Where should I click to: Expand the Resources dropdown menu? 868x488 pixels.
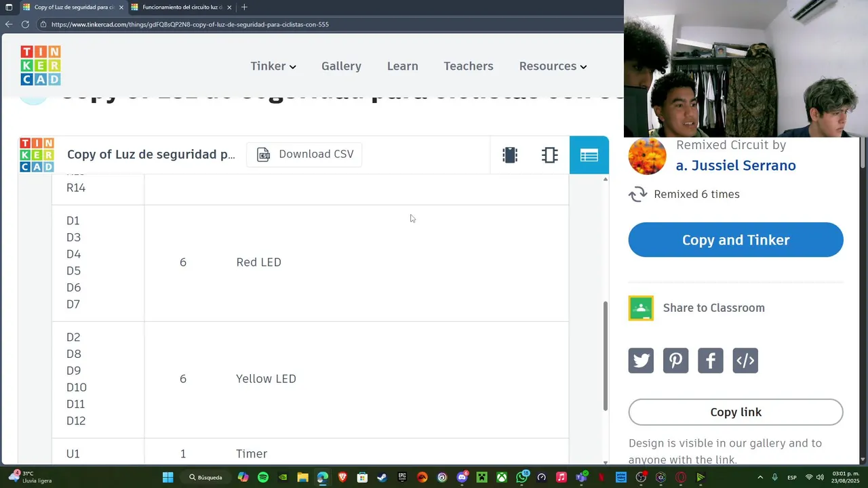coord(553,66)
